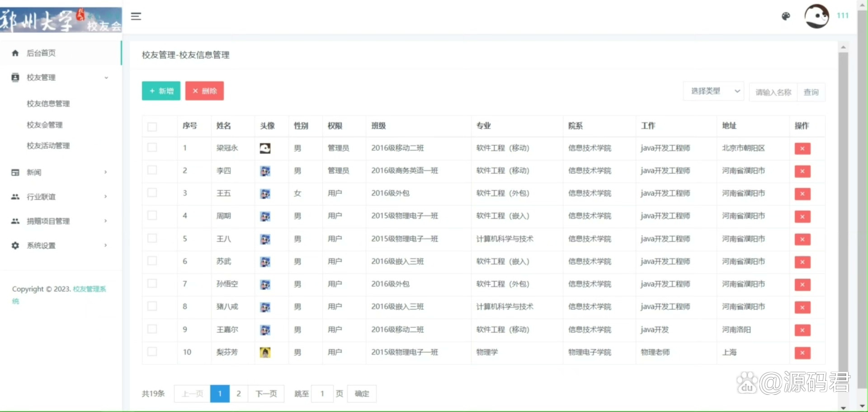Check the row 8 猪八戒 checkbox
The height and width of the screenshot is (412, 868).
point(152,306)
